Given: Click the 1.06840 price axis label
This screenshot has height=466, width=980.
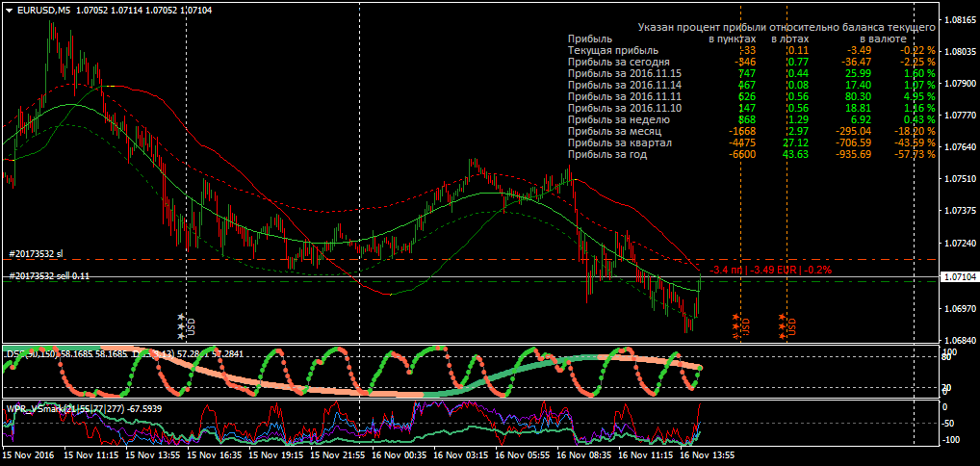Looking at the screenshot, I should 961,341.
